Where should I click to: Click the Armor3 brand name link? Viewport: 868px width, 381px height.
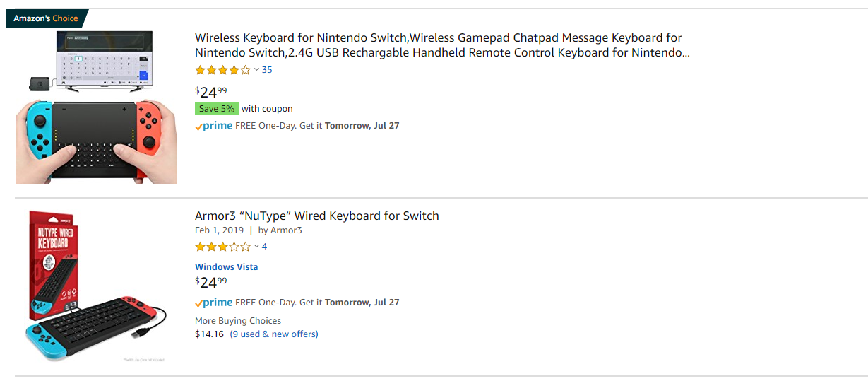(286, 230)
